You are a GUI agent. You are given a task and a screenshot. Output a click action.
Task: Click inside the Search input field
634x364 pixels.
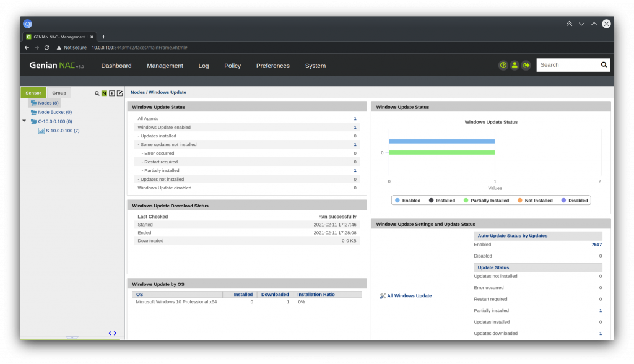click(567, 65)
